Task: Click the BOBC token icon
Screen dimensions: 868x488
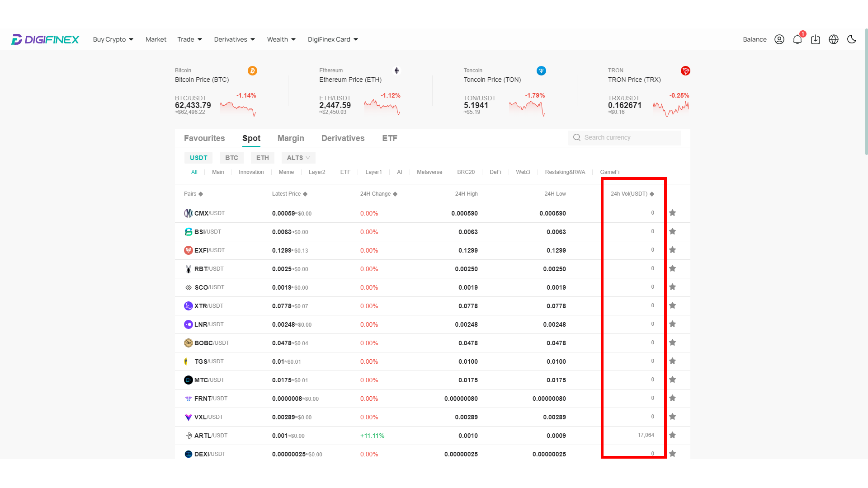Action: click(x=189, y=343)
